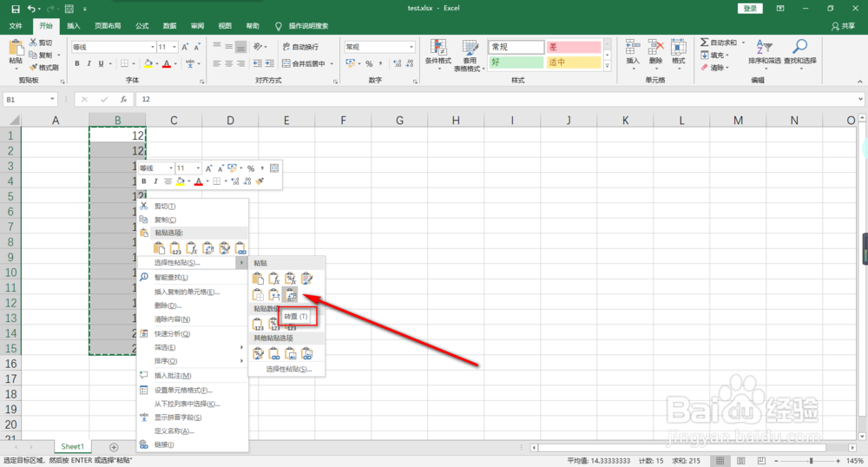Toggle 自动换行 wrap text
The width and height of the screenshot is (868, 467).
click(300, 47)
